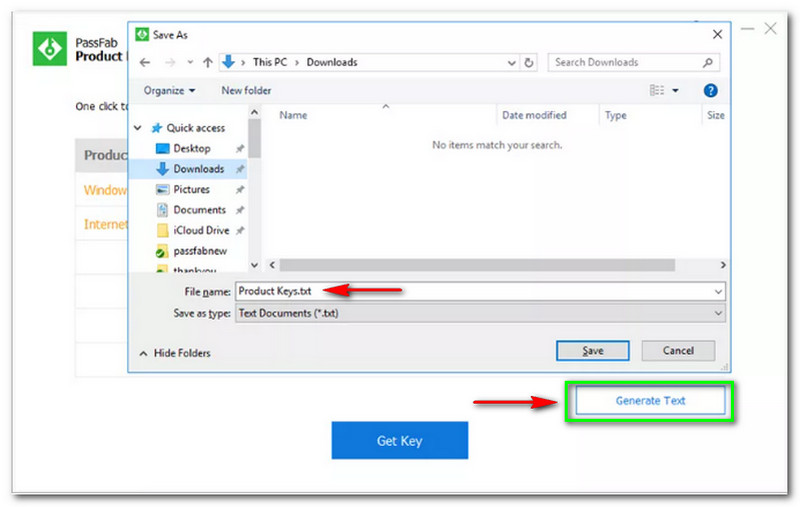
Task: Open the recent locations chevron
Action: pyautogui.click(x=190, y=62)
